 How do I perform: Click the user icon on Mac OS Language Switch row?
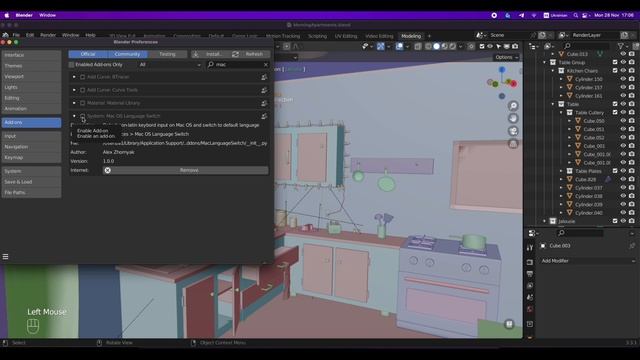(x=264, y=116)
